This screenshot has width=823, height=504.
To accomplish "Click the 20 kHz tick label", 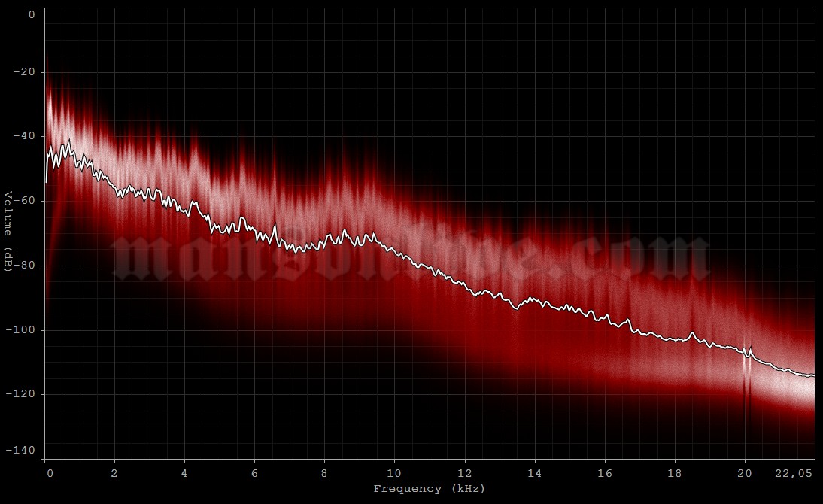I will 745,474.
